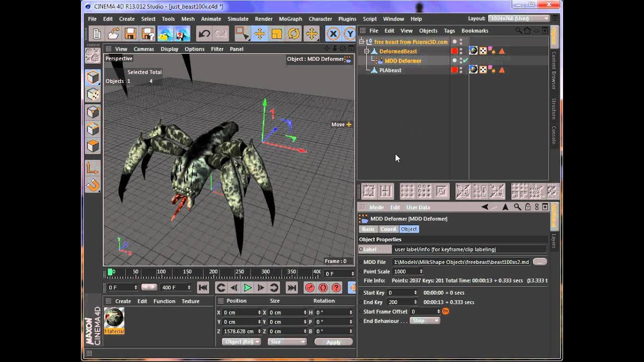Activate the Rotate tool

(x=294, y=34)
